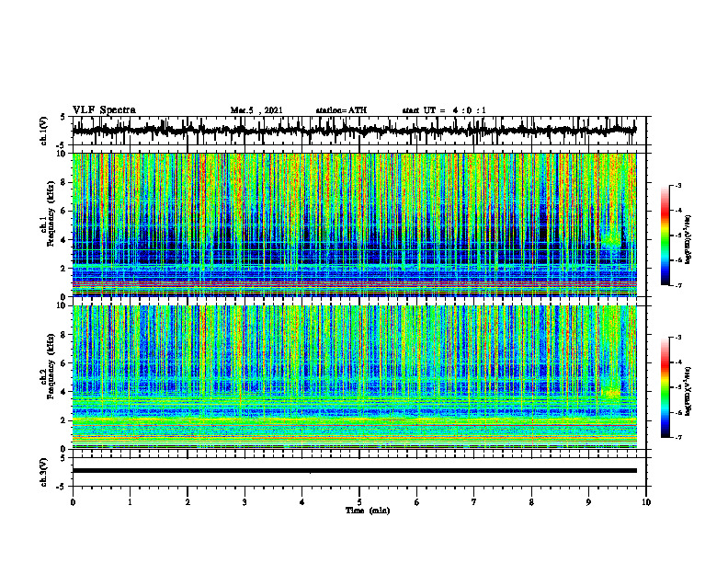Click the ch.1 spectrogram colorbar

pos(665,236)
